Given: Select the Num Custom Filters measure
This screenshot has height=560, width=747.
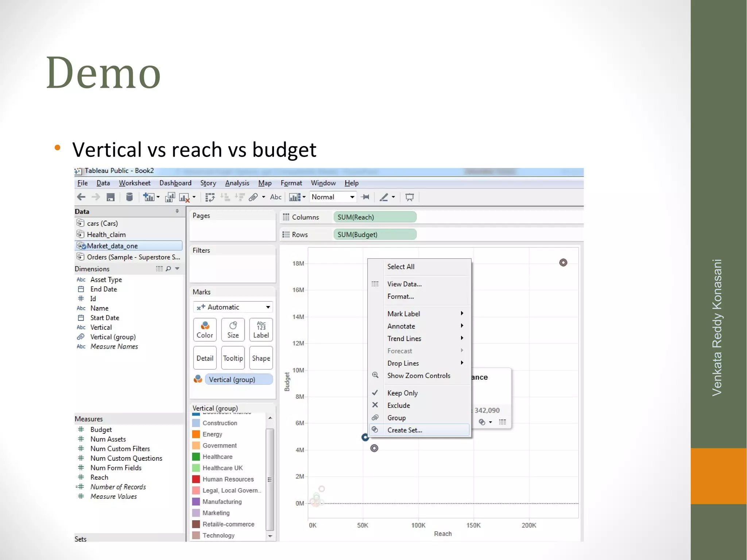Looking at the screenshot, I should pyautogui.click(x=120, y=449).
